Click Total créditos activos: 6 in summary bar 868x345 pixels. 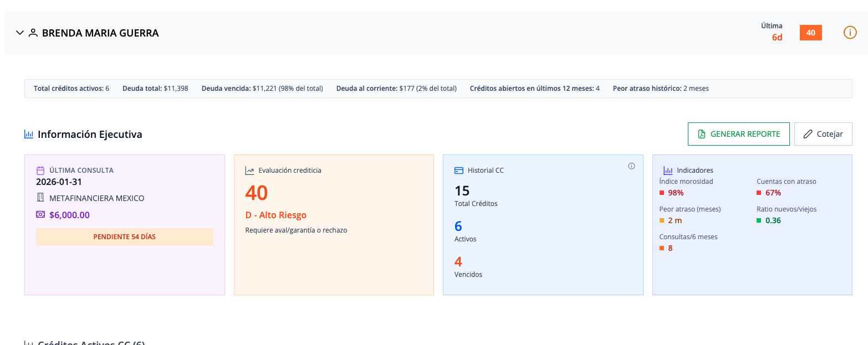click(72, 89)
